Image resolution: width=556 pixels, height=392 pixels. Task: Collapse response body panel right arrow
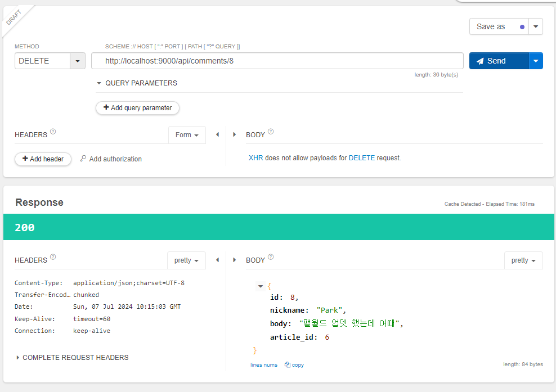(x=234, y=260)
